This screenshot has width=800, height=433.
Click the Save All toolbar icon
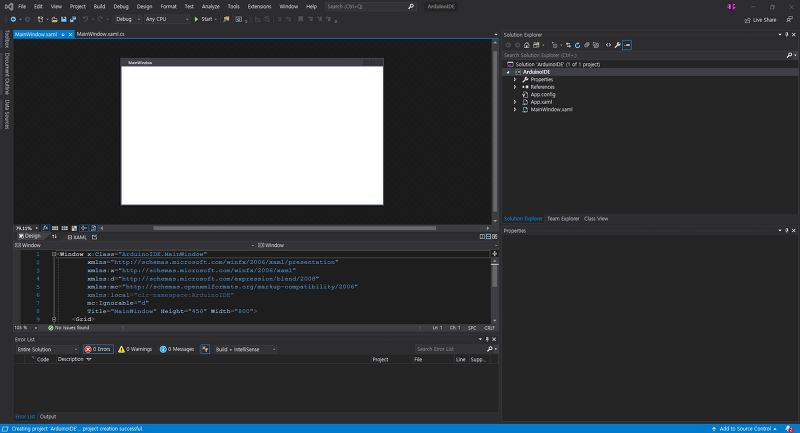click(x=72, y=19)
